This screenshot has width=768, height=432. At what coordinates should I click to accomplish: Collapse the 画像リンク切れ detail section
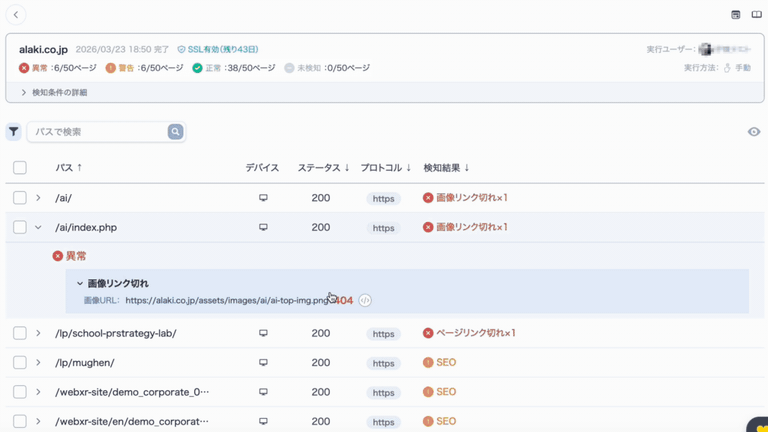click(80, 284)
